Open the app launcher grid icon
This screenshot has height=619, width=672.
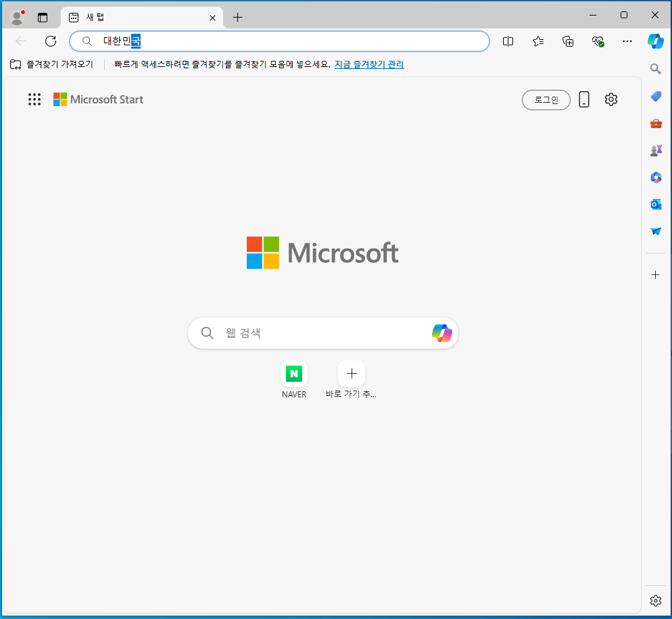(34, 99)
